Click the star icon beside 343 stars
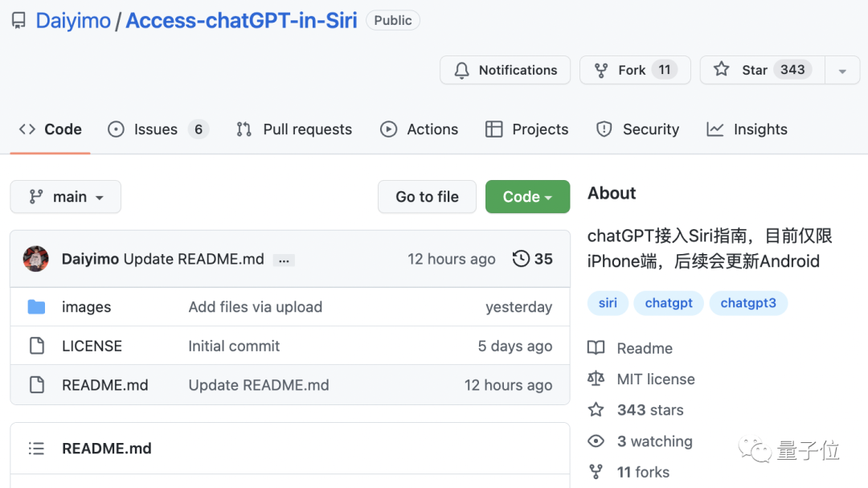This screenshot has height=488, width=868. point(596,410)
